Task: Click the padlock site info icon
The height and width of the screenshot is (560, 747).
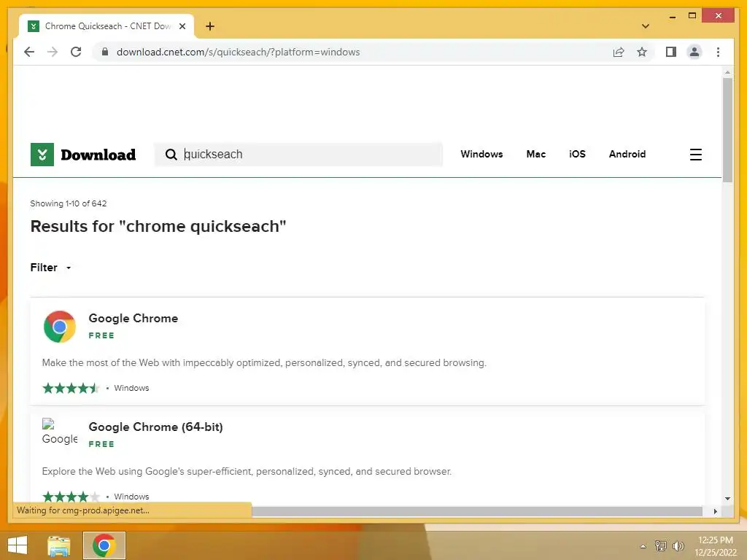Action: point(105,52)
